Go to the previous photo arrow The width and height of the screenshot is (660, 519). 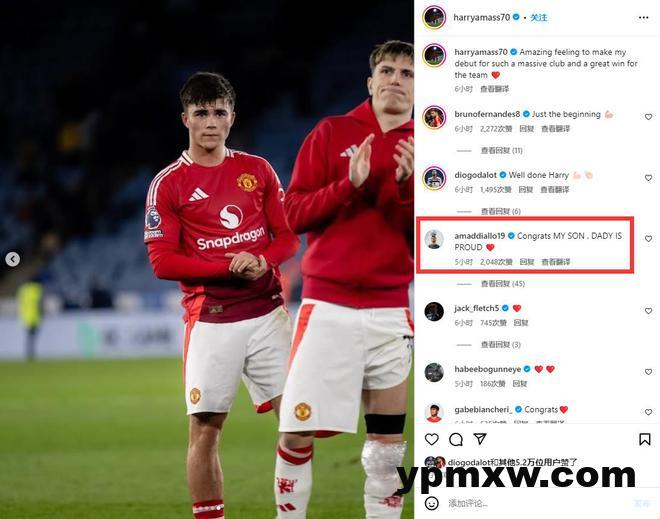13,259
